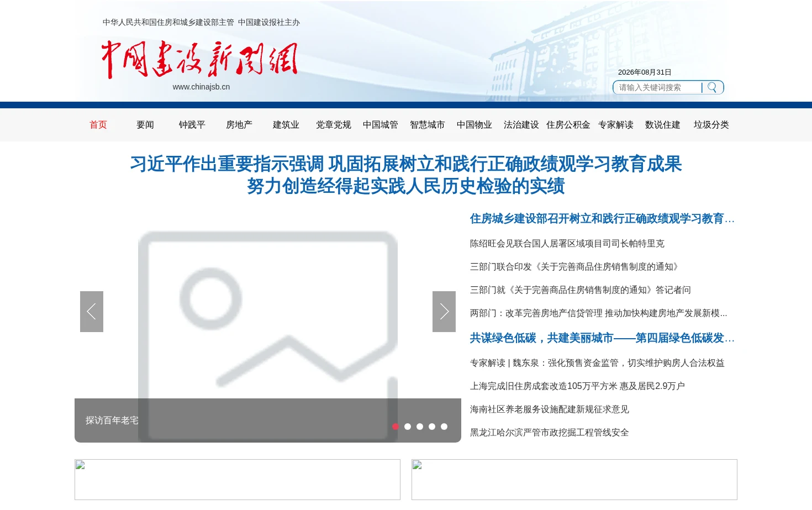Image resolution: width=812 pixels, height=510 pixels.
Task: Open 三部门联合印发 notice article
Action: coord(576,267)
